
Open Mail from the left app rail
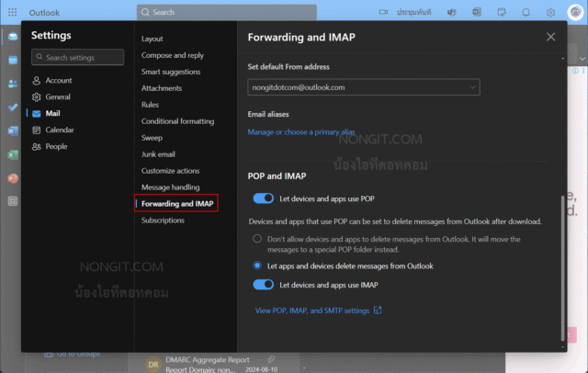(13, 37)
